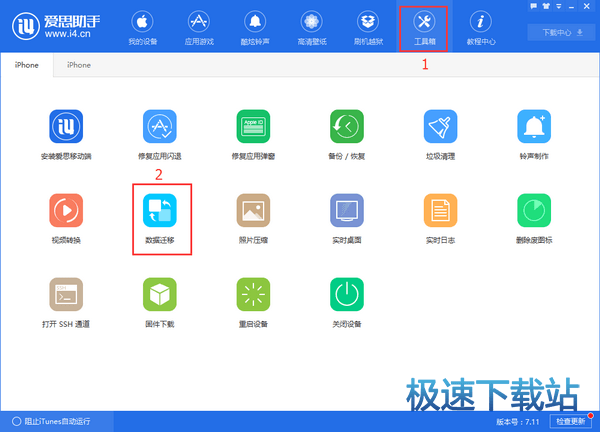Open 实时桌面 real-time desktop tool
This screenshot has height=432, width=600.
(x=347, y=219)
